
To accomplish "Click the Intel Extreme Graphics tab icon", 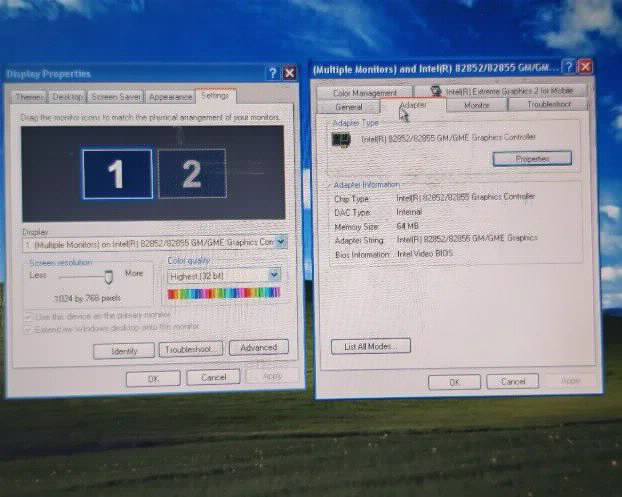I will click(436, 91).
